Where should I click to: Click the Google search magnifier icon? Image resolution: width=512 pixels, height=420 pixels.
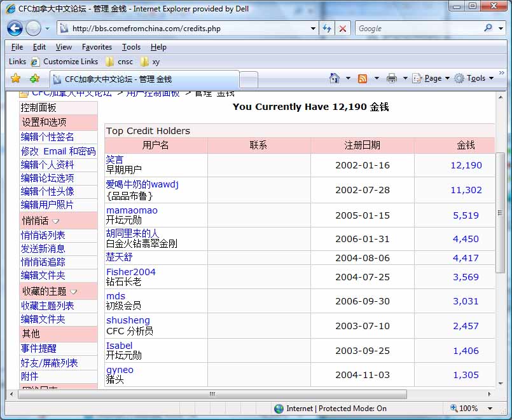488,29
